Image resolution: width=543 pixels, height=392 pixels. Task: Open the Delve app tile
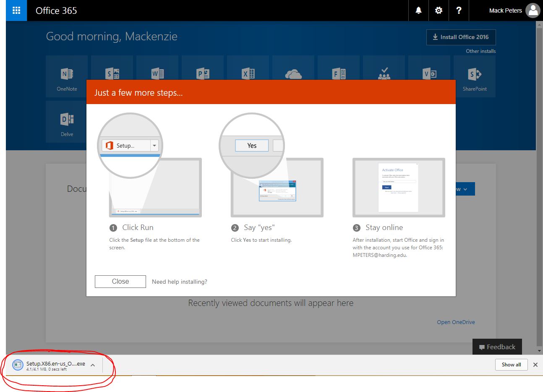click(x=67, y=121)
